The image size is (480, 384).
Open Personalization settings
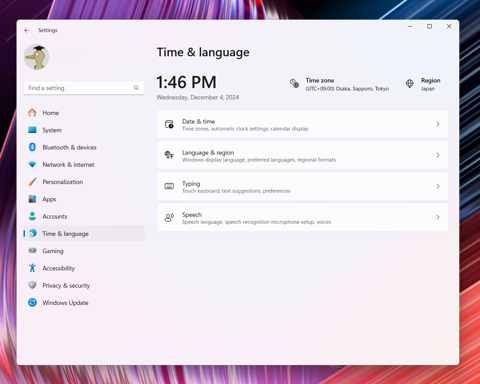(84, 182)
